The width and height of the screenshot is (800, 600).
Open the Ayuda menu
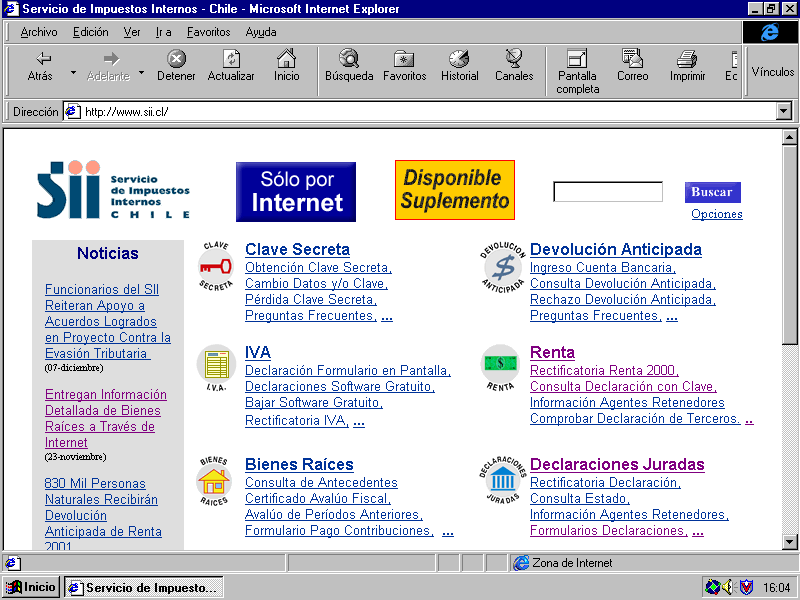coord(261,32)
